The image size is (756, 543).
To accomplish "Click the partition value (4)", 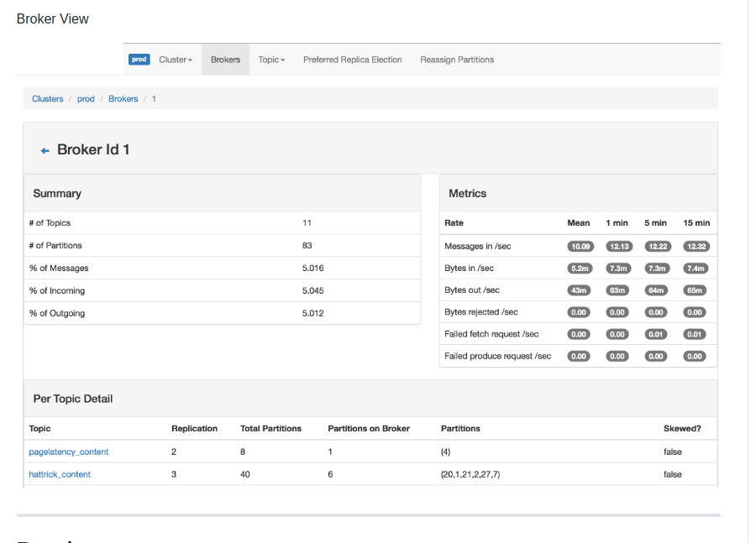I will [445, 452].
